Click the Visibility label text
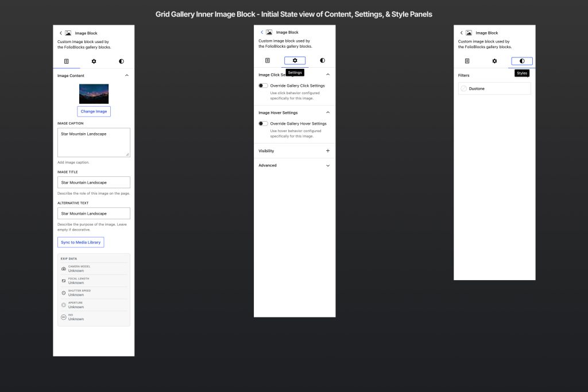The image size is (588, 392). [x=266, y=150]
